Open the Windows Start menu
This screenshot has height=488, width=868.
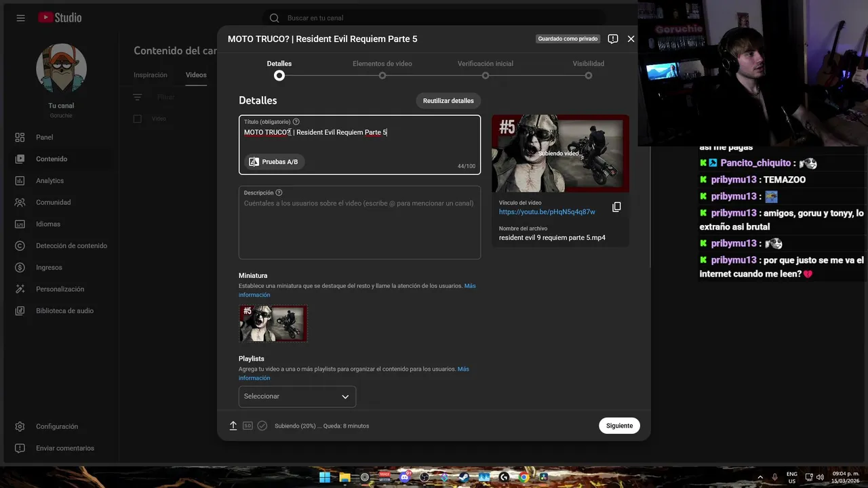325,477
